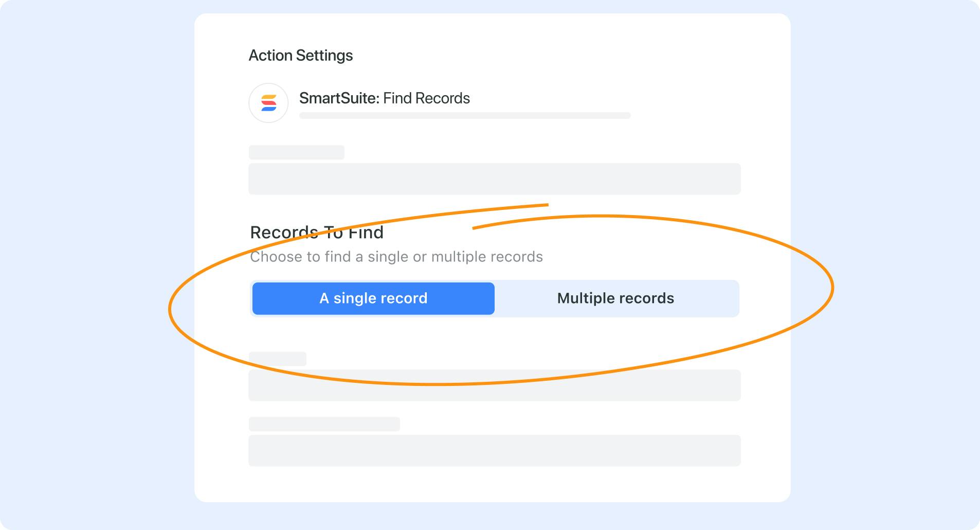Click the "Find Records" action name
This screenshot has width=980, height=530.
[x=427, y=98]
